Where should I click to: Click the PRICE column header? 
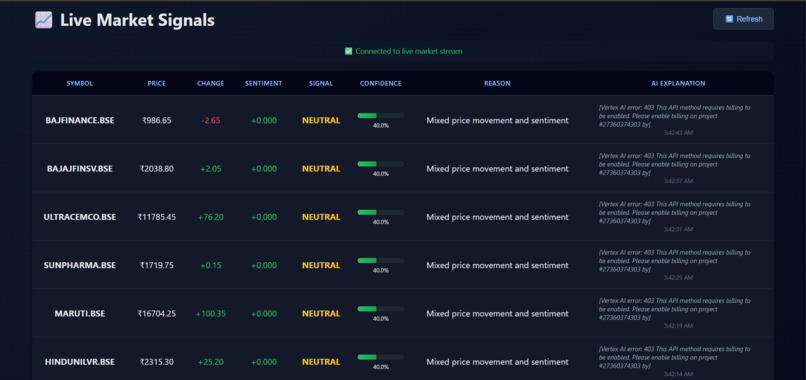coord(157,83)
